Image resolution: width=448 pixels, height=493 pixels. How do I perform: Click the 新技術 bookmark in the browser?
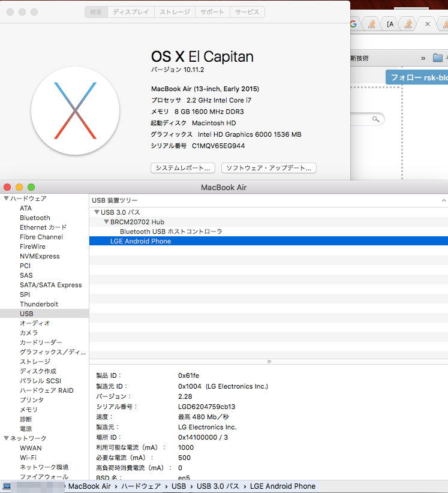coord(359,58)
